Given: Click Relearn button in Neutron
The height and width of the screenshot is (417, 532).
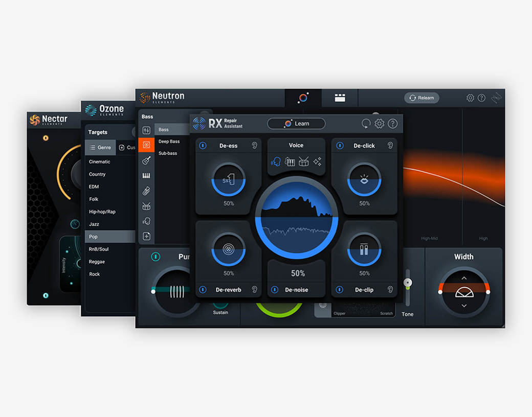Looking at the screenshot, I should click(422, 98).
